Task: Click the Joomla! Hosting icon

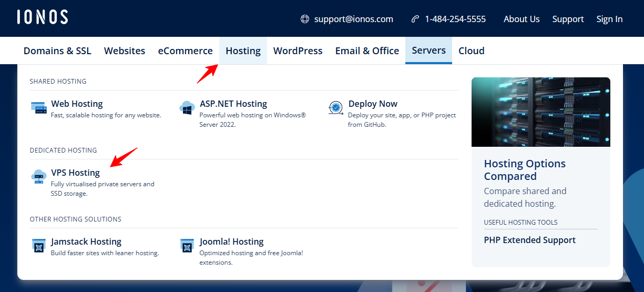Action: (187, 246)
